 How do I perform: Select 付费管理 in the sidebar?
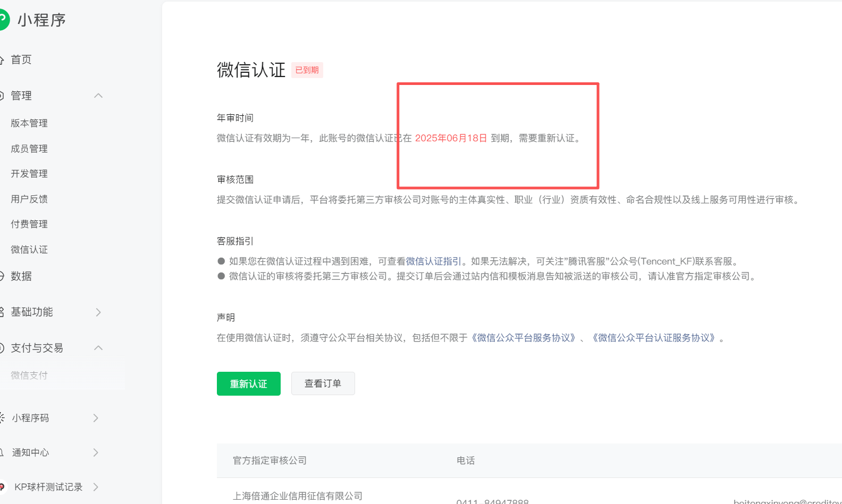29,224
